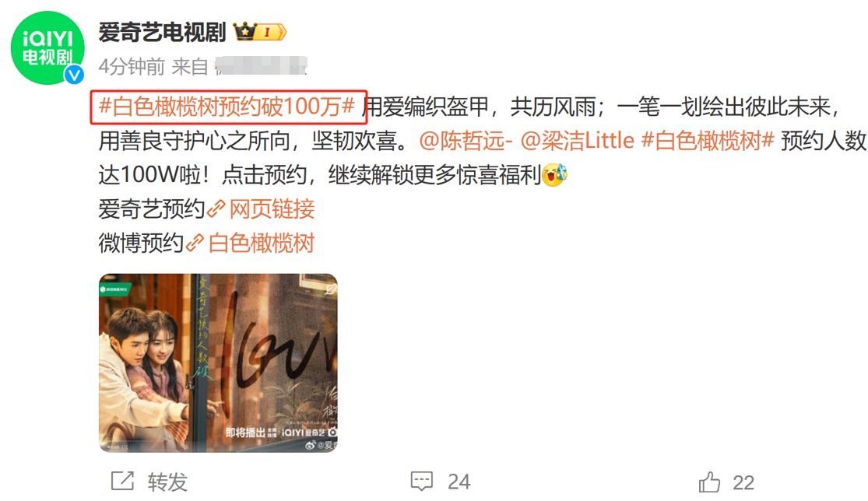Click the chain icon beside 白色橄榄树 link
868x501 pixels.
tap(195, 243)
